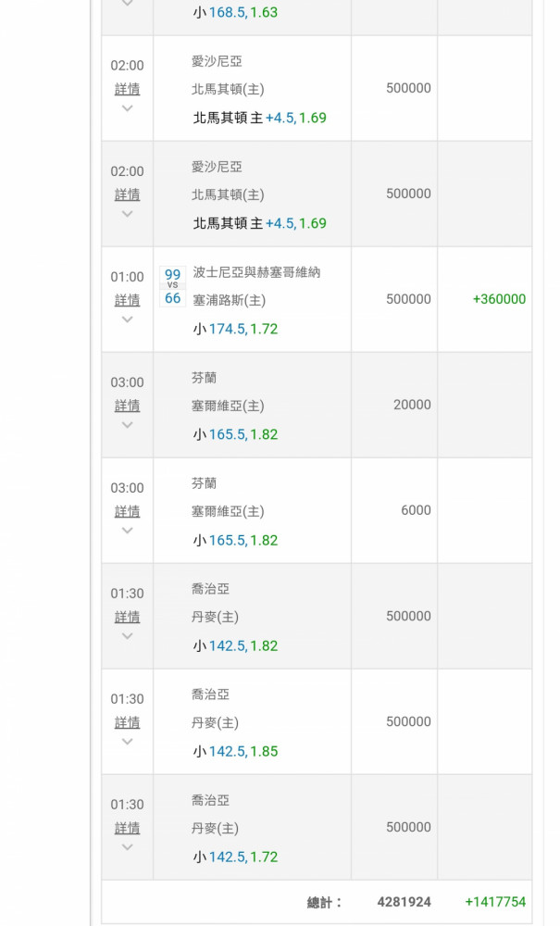Expand chevron for 丹麥 bet with odds 1.82

tap(127, 636)
